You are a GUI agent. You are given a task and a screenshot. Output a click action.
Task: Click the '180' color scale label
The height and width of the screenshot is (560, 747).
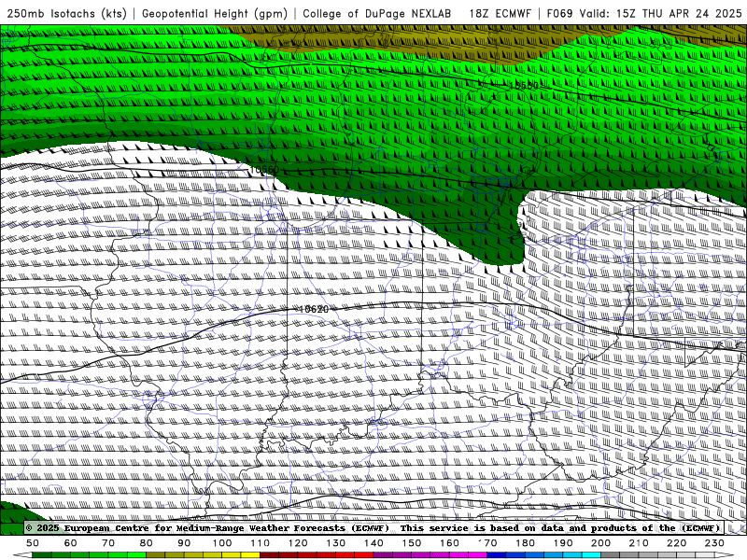coord(526,543)
